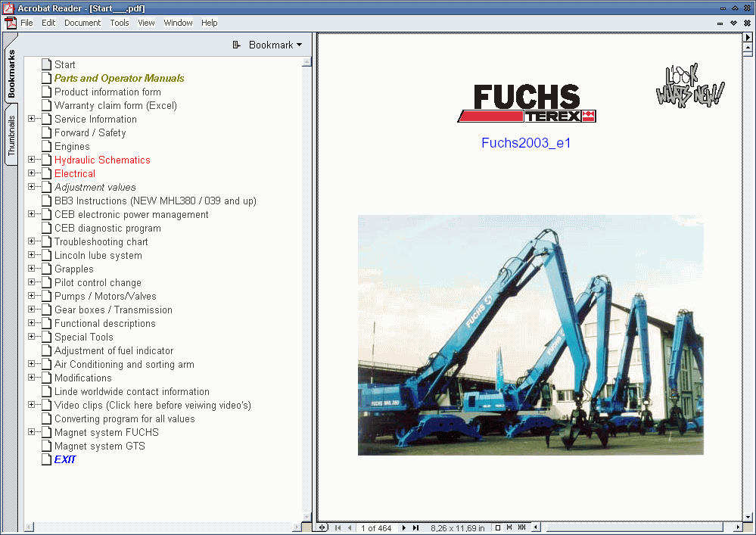Open the Acrobat document control icon
The width and height of the screenshot is (756, 535).
point(11,23)
